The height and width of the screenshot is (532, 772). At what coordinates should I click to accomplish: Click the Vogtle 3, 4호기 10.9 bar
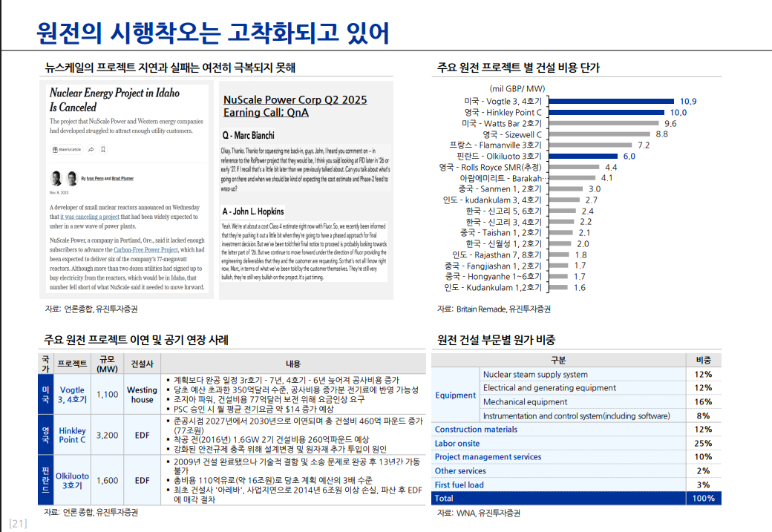click(610, 101)
